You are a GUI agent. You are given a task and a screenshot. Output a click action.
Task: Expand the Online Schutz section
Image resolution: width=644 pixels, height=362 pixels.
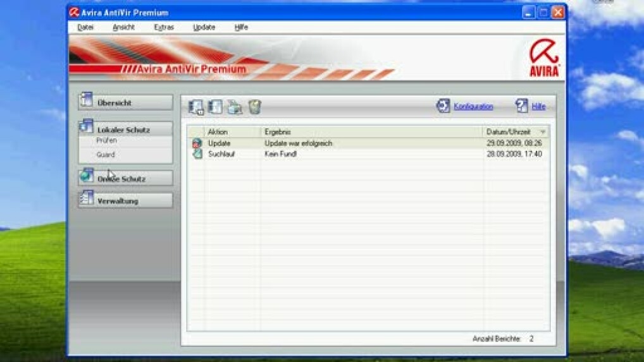click(125, 178)
